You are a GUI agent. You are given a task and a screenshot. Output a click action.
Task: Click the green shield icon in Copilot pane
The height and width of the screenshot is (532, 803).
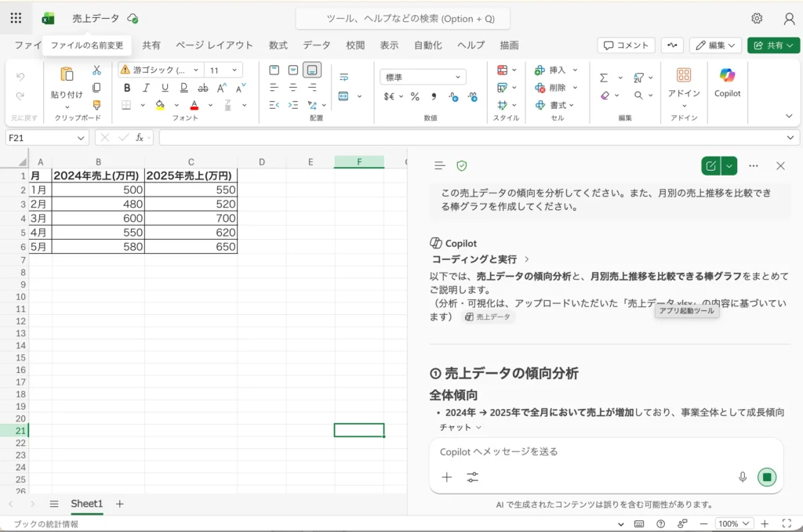coord(462,166)
